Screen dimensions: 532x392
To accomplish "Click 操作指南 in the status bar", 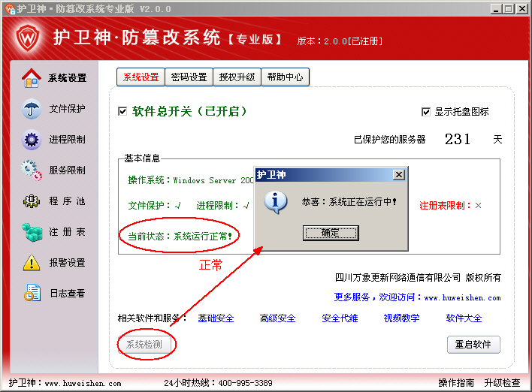I will (x=456, y=383).
